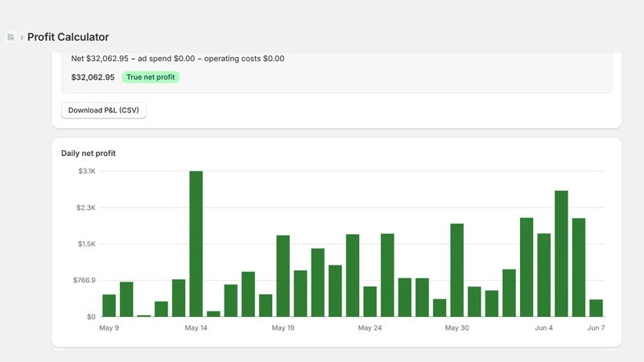Click the Jun 4 x-axis label
This screenshot has width=644, height=362.
coord(544,328)
